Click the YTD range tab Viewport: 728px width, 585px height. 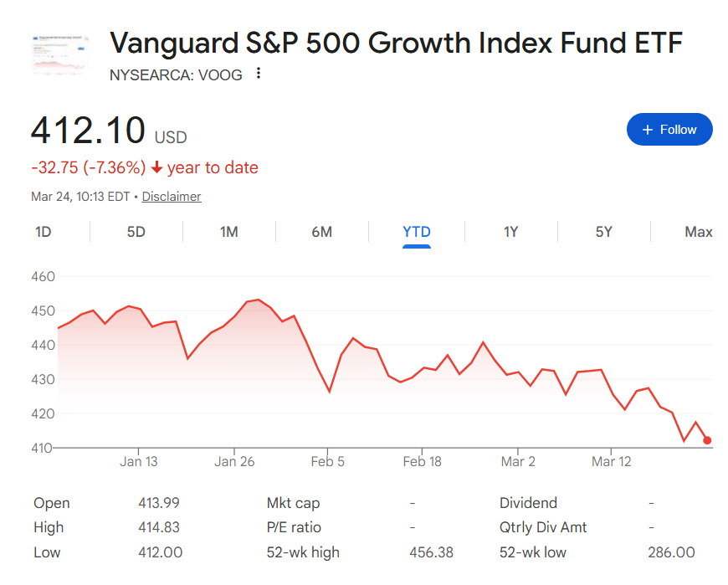coord(417,232)
